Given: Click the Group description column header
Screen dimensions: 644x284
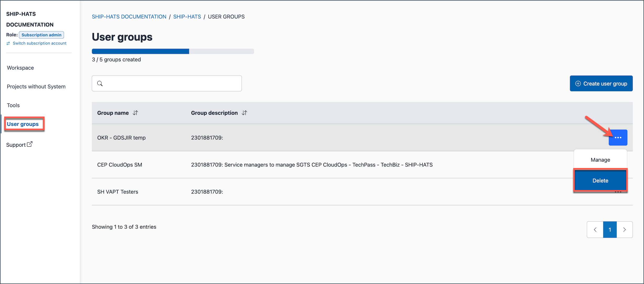Looking at the screenshot, I should pos(214,113).
